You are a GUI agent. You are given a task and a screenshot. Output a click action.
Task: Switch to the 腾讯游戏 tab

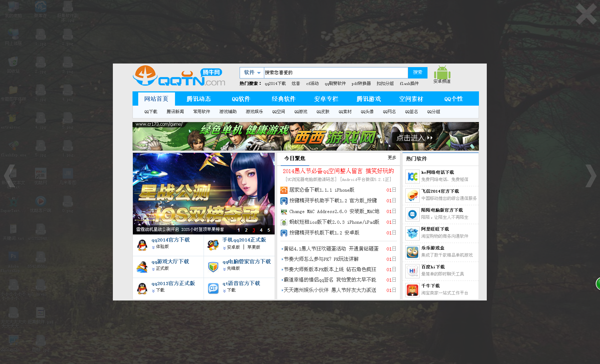pyautogui.click(x=369, y=99)
